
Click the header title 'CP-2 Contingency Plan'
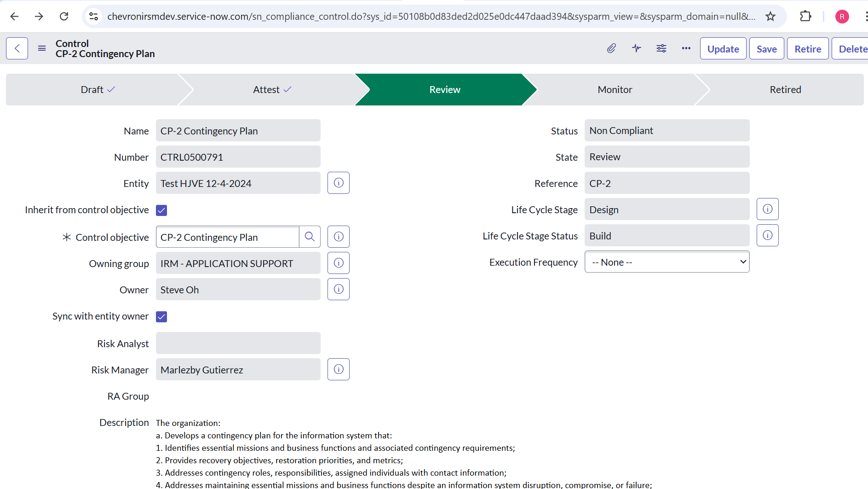coord(105,54)
